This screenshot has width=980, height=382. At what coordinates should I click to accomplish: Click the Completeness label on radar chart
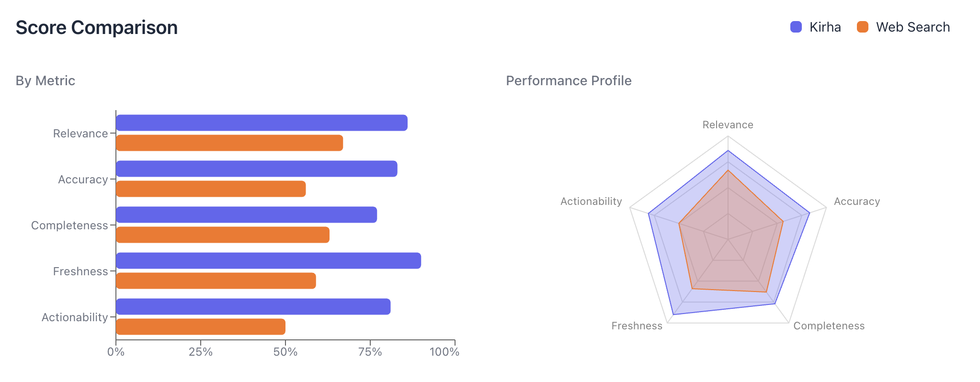click(829, 326)
